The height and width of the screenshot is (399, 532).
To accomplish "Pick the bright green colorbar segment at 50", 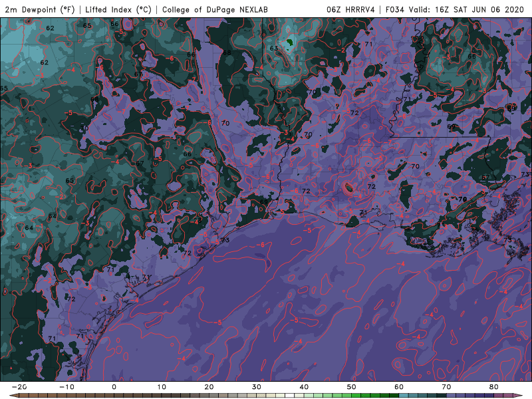I will tap(356, 396).
